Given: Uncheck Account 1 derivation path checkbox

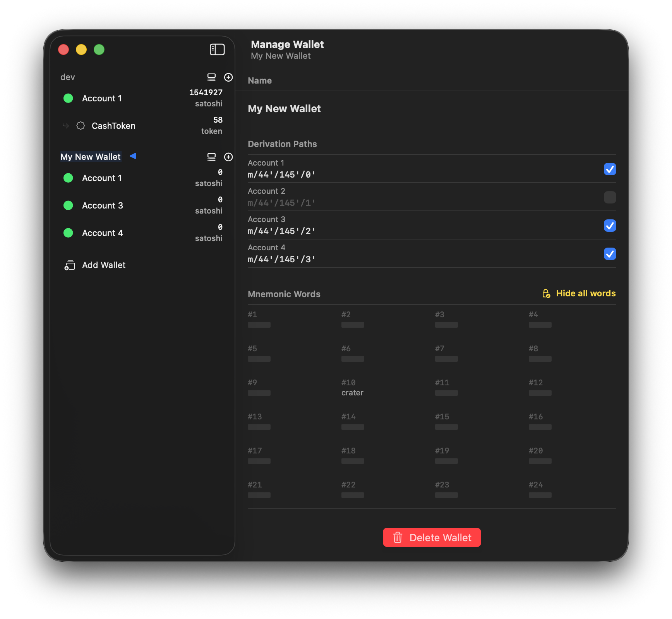Looking at the screenshot, I should click(610, 169).
